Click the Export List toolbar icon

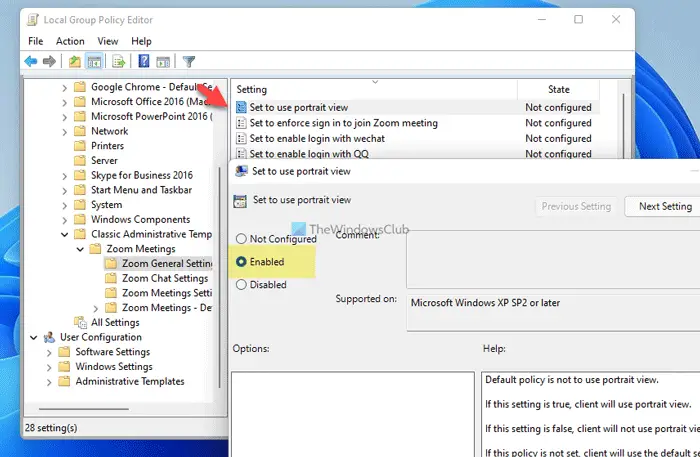pyautogui.click(x=119, y=62)
